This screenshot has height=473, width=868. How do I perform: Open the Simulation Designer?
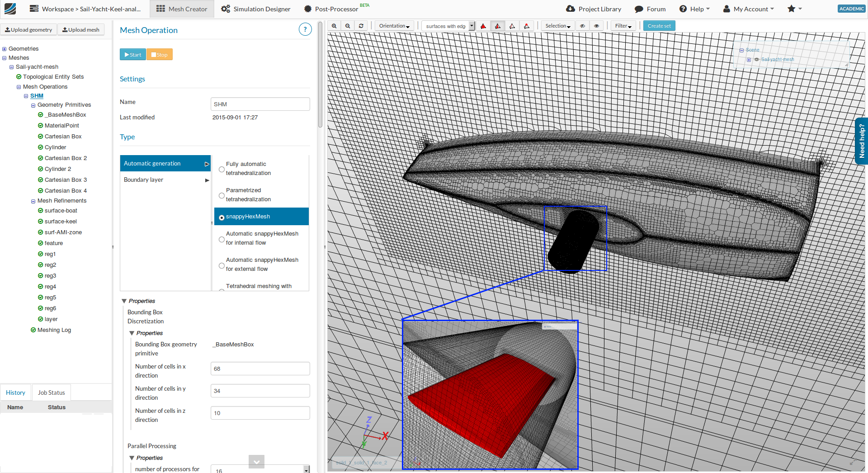pos(255,8)
